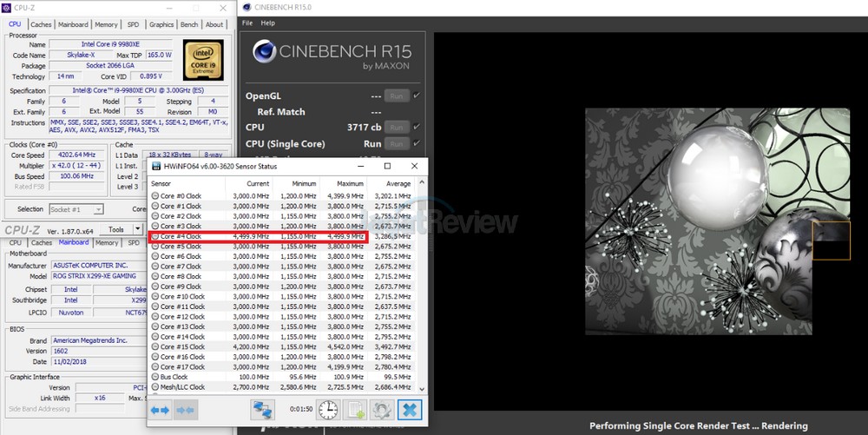Viewport: 868px width, 435px height.
Task: Click the HWiNFO clock timer icon
Action: pyautogui.click(x=328, y=409)
